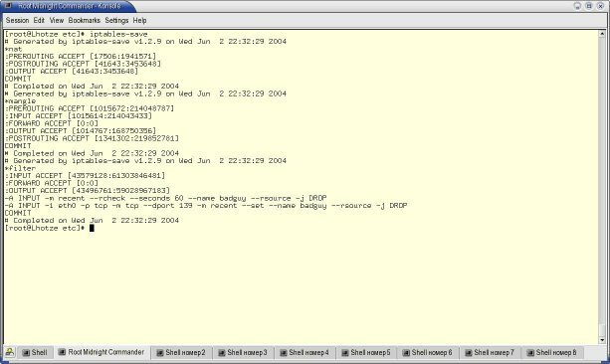Image resolution: width=610 pixels, height=364 pixels.
Task: Select the Root Midnight Commander tab
Action: coord(102,352)
